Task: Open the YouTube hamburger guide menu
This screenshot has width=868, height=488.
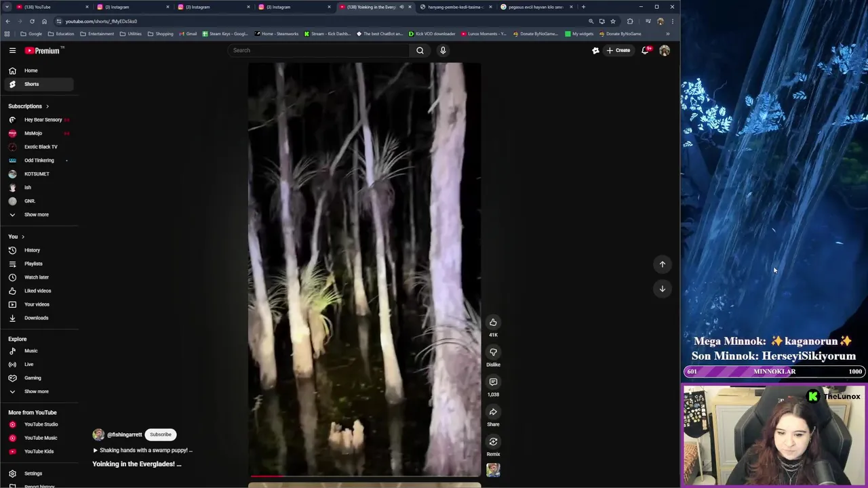Action: point(12,50)
